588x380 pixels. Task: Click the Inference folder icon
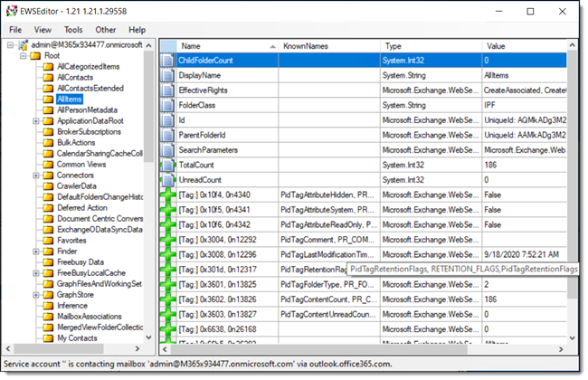click(x=48, y=306)
